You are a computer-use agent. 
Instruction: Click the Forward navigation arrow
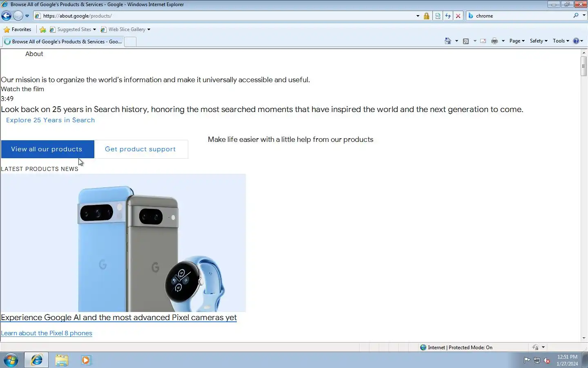coord(18,16)
